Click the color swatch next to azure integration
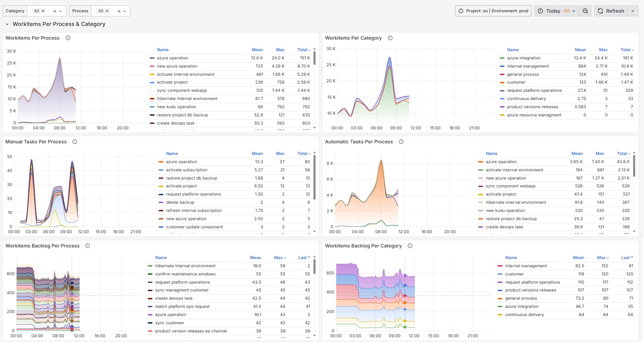 (x=502, y=58)
